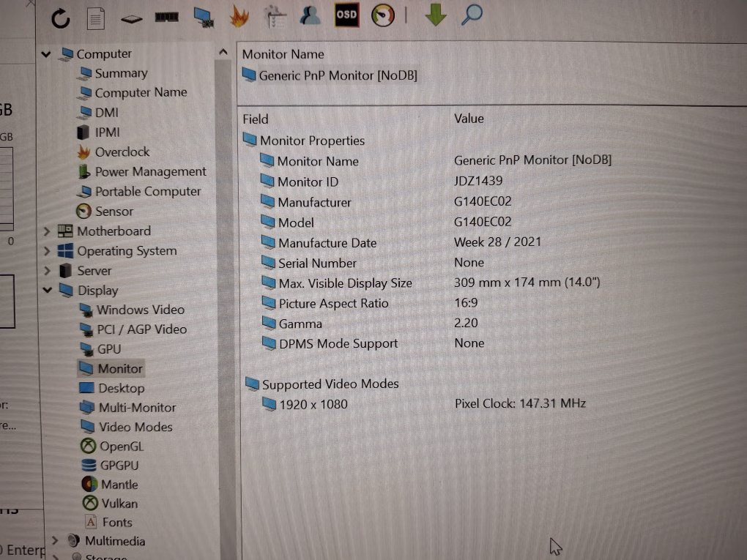Select Windows Video under Display
This screenshot has height=560, width=747.
[132, 310]
